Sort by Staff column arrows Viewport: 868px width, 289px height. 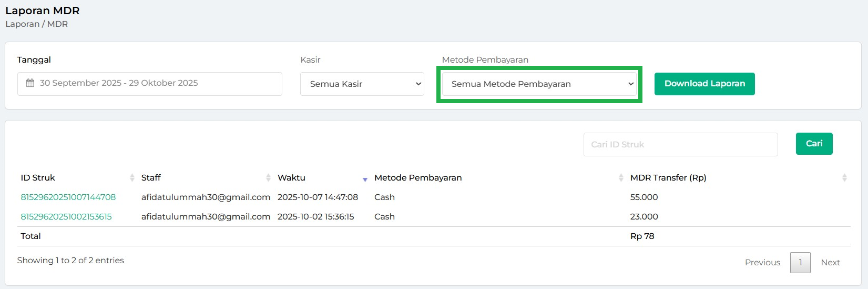268,178
